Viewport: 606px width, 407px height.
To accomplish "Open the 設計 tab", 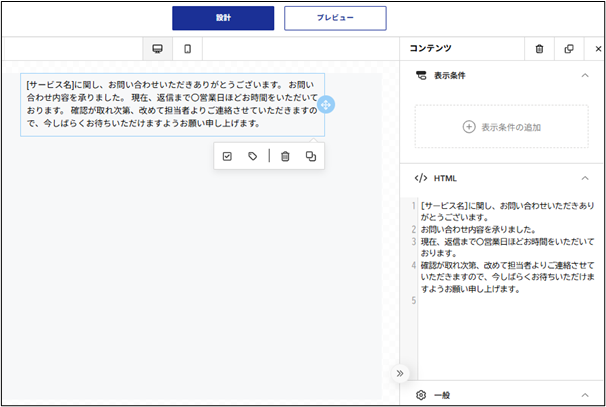I will pos(223,18).
